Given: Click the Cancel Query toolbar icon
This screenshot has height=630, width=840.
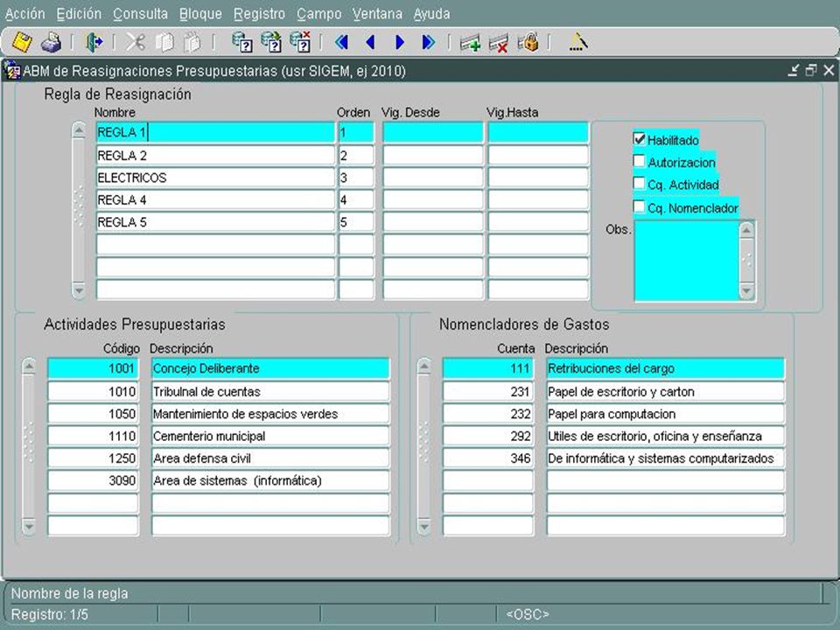Looking at the screenshot, I should pyautogui.click(x=299, y=42).
